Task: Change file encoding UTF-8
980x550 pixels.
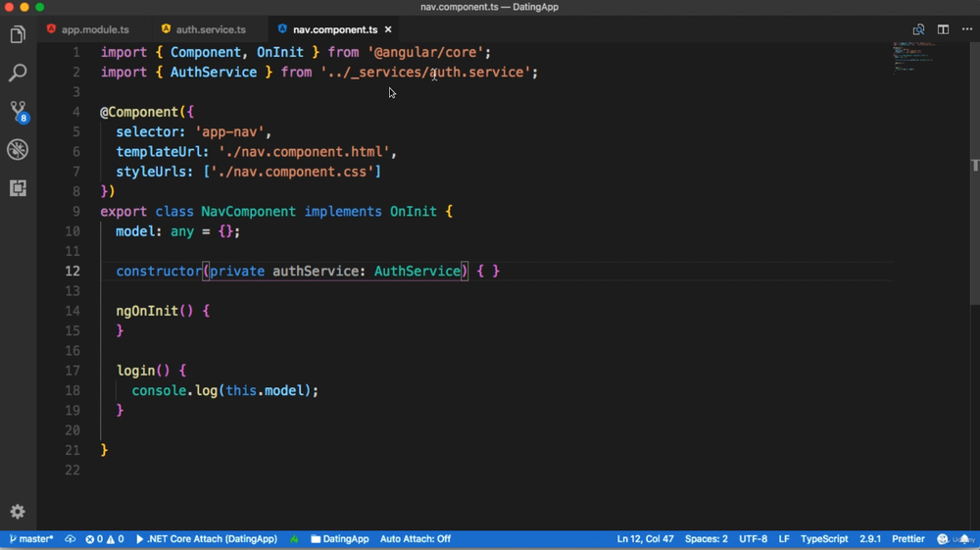Action: (753, 539)
